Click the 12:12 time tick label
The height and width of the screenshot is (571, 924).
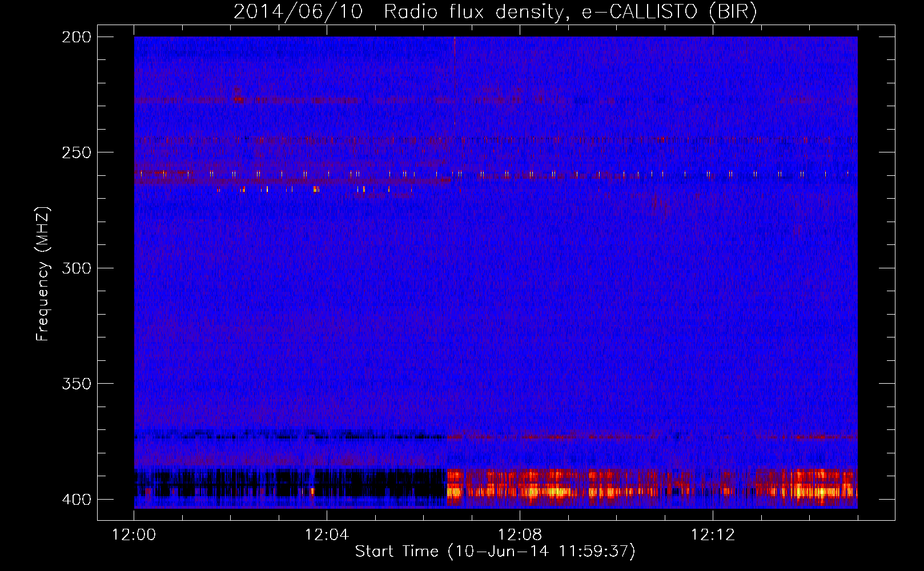(x=713, y=535)
